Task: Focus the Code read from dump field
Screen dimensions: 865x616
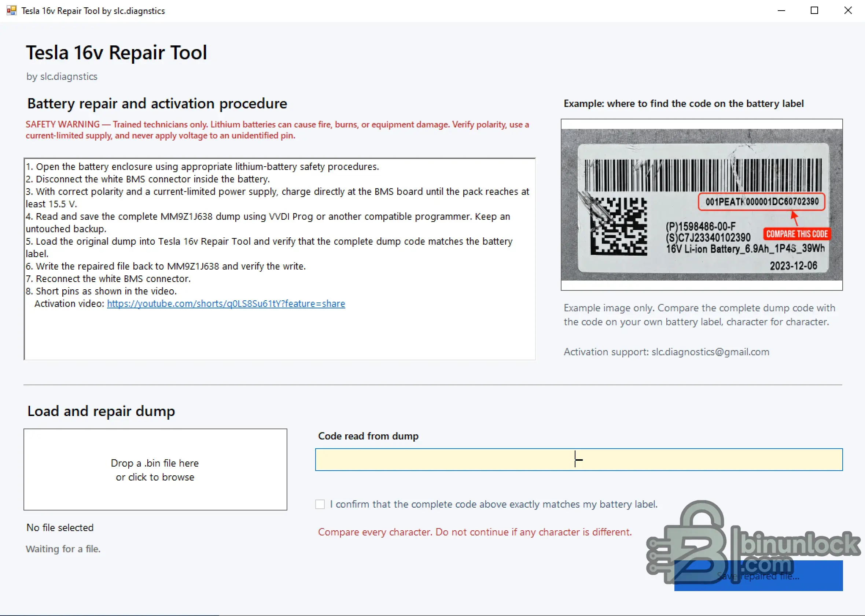Action: point(579,460)
